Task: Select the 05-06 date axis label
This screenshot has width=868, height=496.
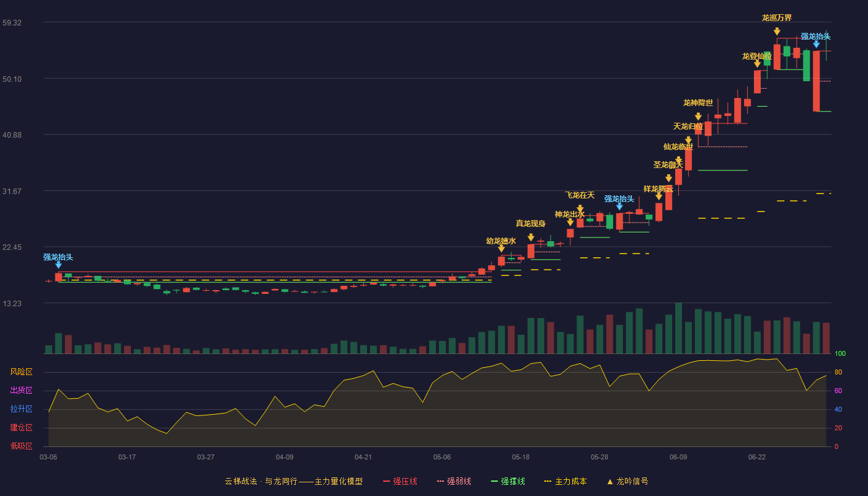Action: 442,457
